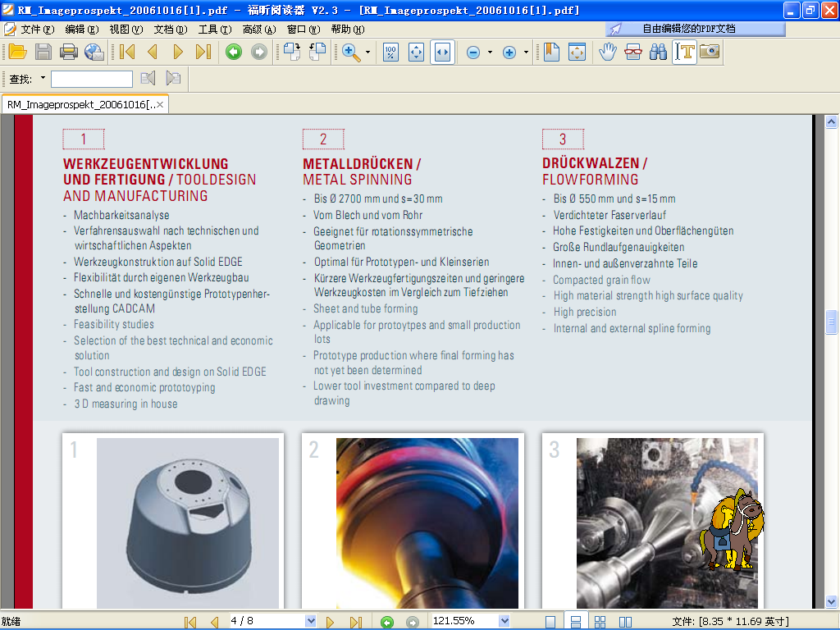Open the 121.55% zoom level dropdown
This screenshot has height=630, width=840.
point(504,621)
